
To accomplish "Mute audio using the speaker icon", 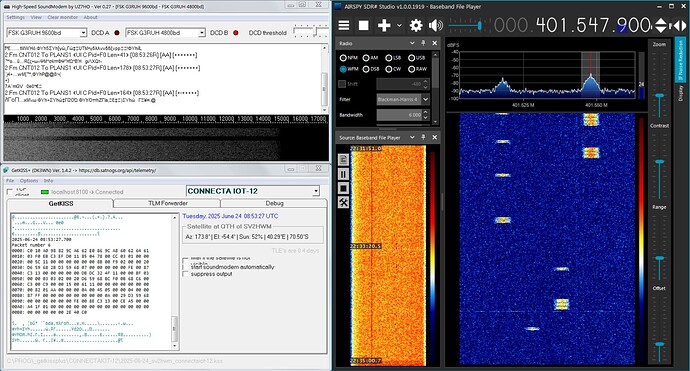I will coord(436,25).
